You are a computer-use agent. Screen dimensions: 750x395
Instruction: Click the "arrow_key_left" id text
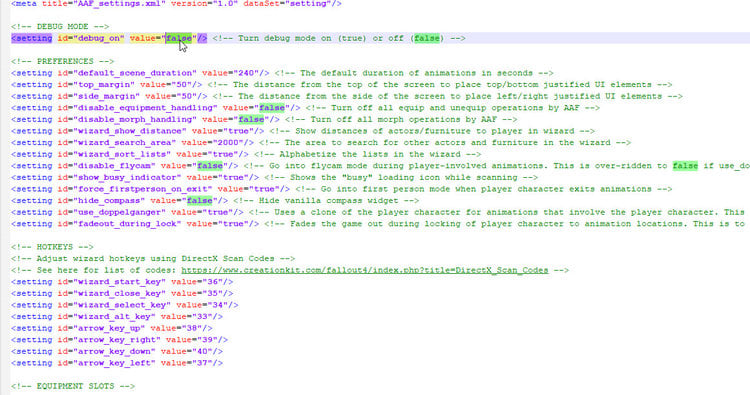click(114, 363)
